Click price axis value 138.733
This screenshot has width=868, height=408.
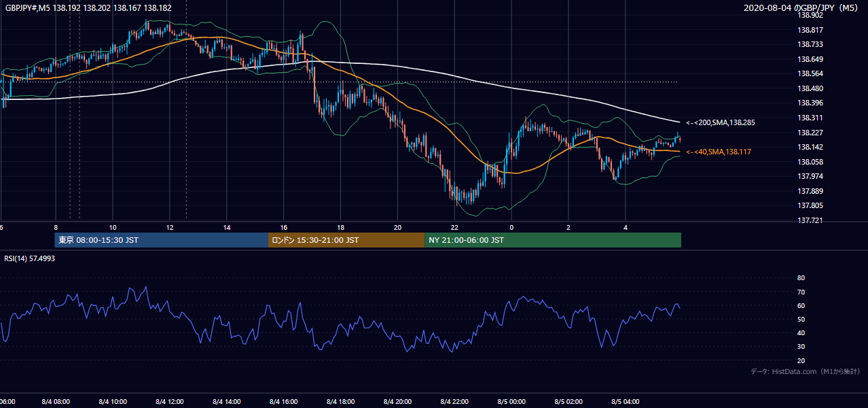pos(810,44)
